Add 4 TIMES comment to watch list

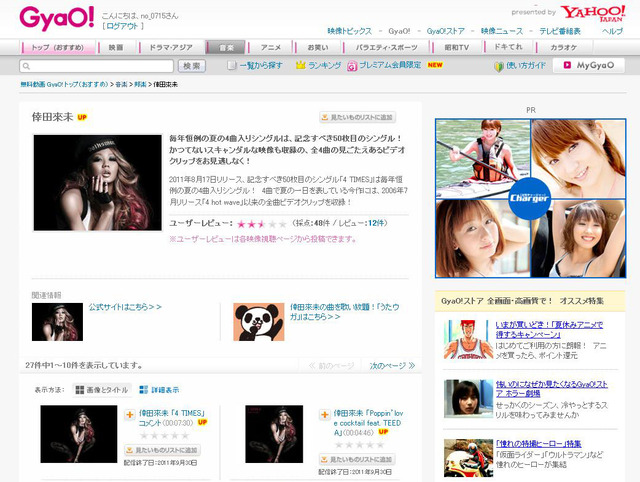(x=162, y=450)
